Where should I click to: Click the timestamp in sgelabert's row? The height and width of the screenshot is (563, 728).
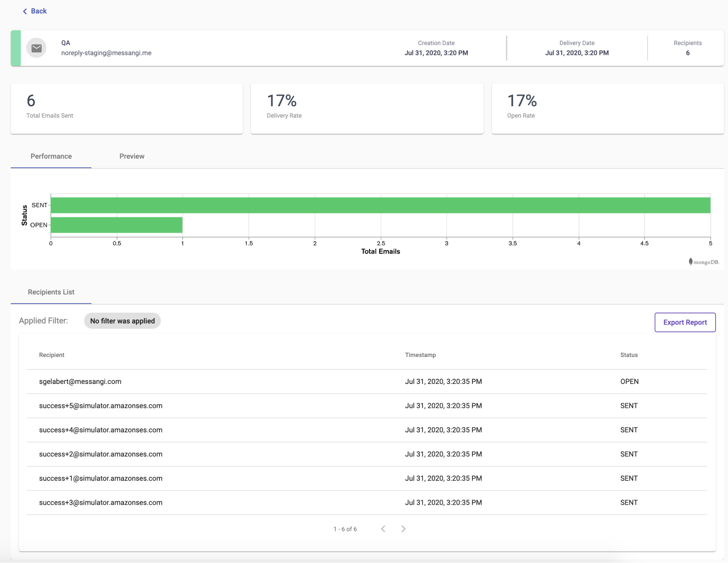[443, 381]
